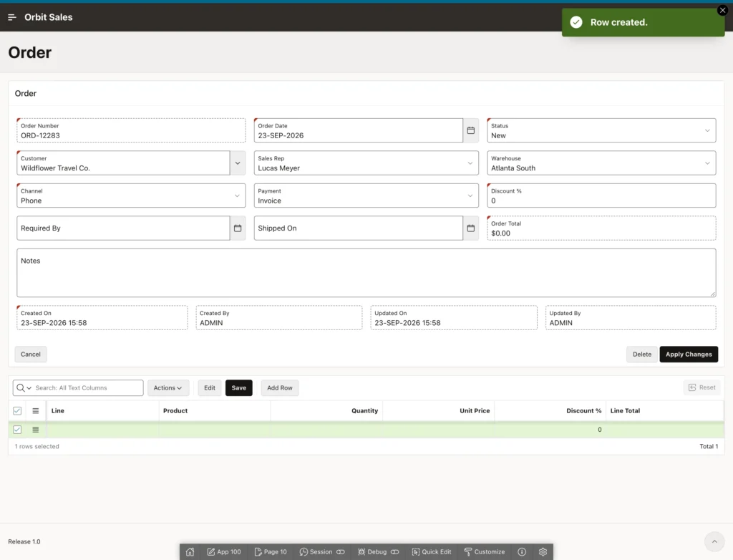Viewport: 733px width, 560px height.
Task: Click Debug in developer toolbar
Action: (378, 552)
